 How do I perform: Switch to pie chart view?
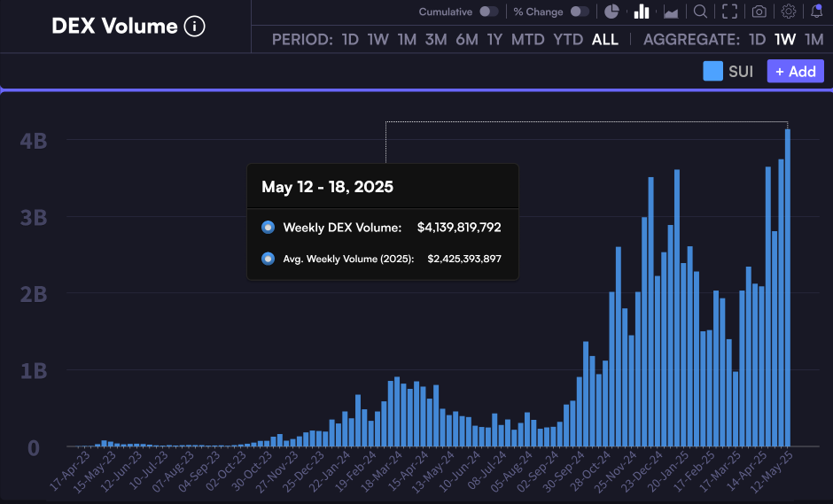coord(611,12)
